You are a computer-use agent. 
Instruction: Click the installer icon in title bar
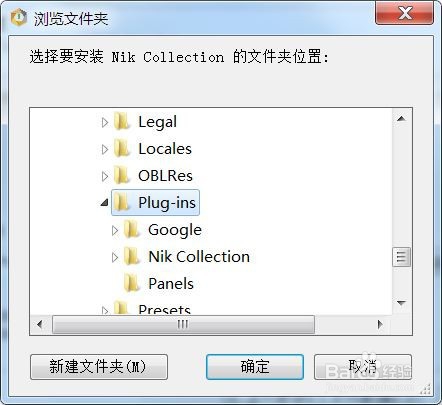coord(19,17)
